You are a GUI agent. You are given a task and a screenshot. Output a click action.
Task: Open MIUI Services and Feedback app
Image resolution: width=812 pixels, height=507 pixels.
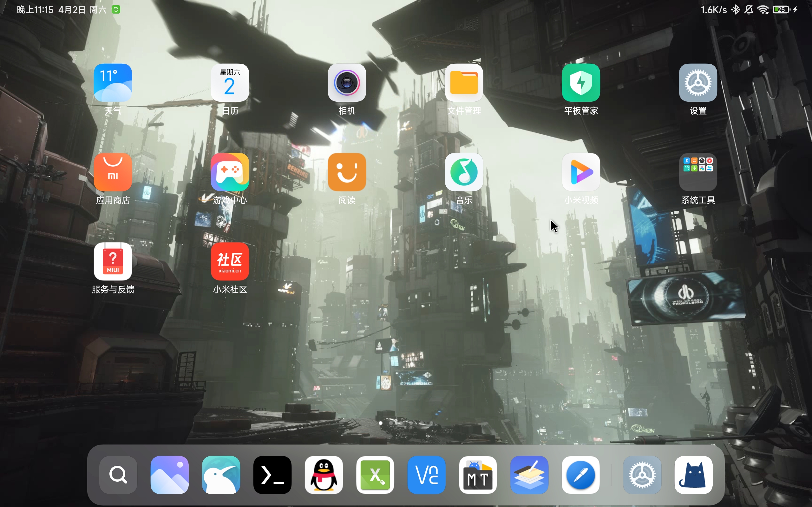click(113, 261)
